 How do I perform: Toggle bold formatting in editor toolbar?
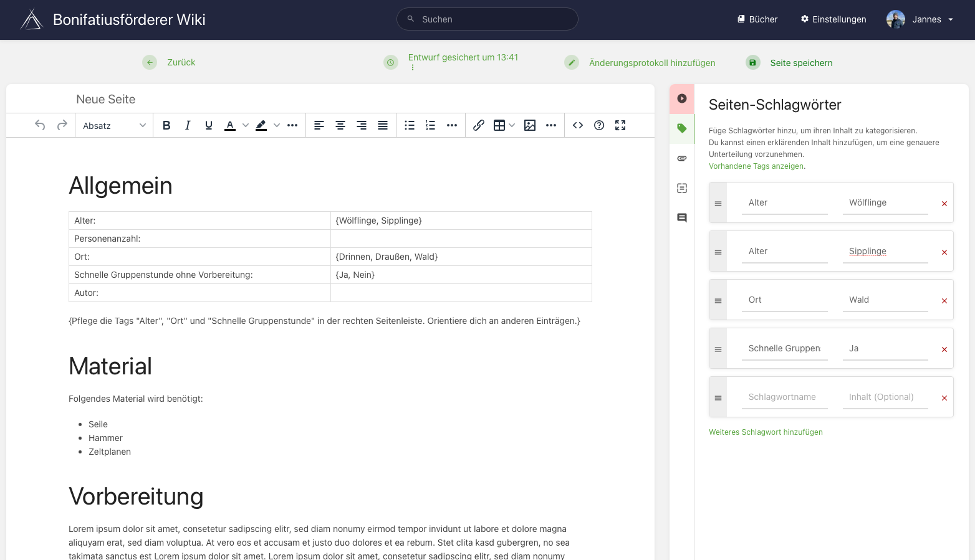166,125
